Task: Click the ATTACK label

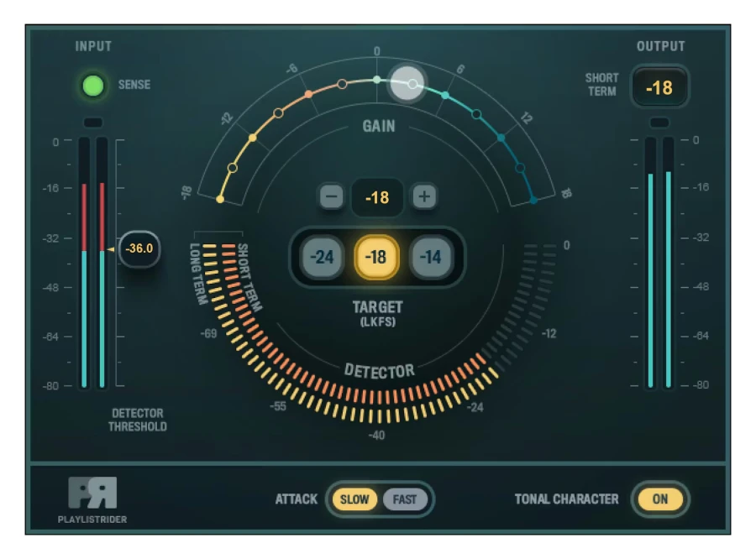Action: (297, 499)
